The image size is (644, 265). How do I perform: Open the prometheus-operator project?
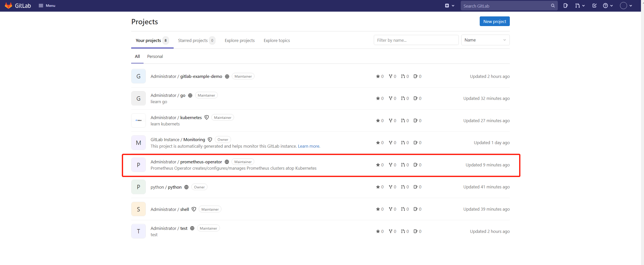click(186, 162)
